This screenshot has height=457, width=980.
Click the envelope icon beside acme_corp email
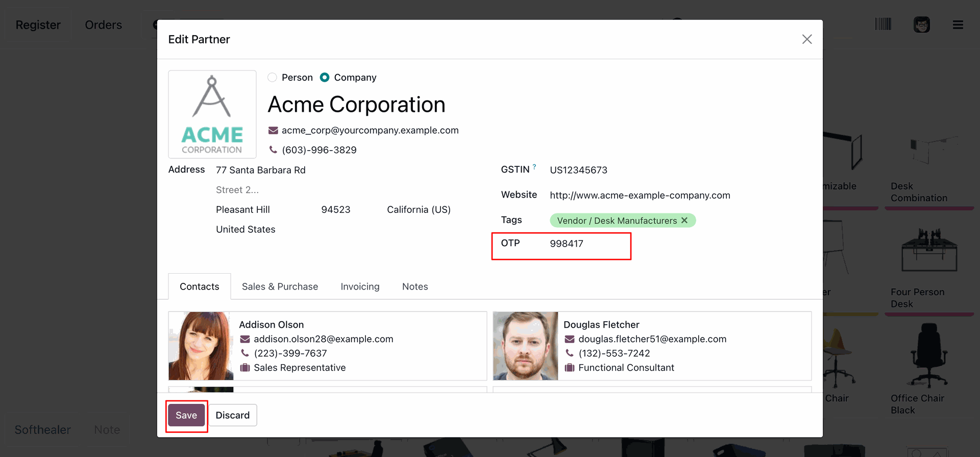coord(273,131)
